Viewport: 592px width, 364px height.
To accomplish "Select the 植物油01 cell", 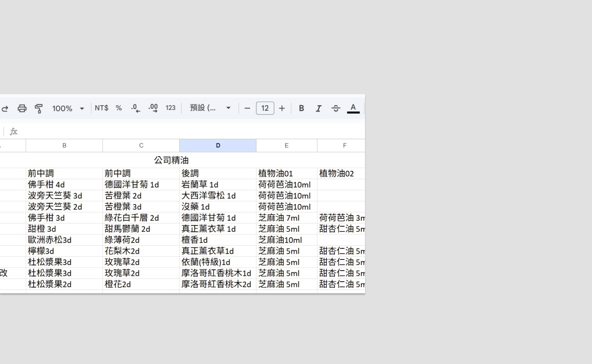I will pos(287,173).
